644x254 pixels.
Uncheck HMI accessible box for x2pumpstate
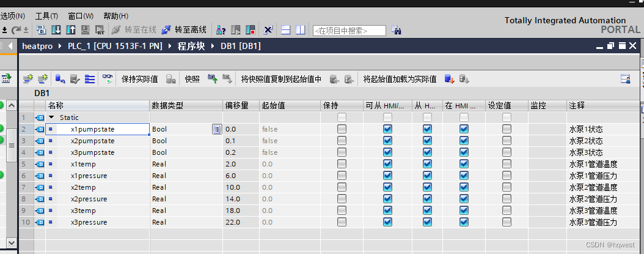tap(387, 141)
